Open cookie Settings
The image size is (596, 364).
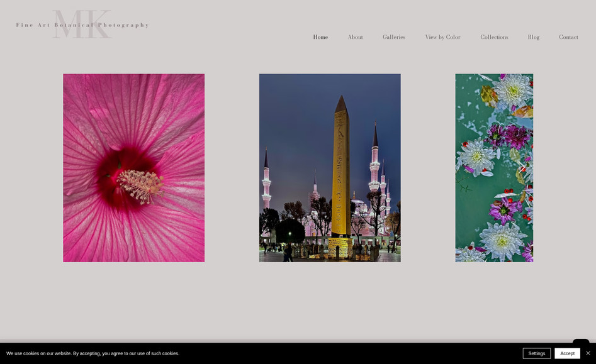(537, 353)
